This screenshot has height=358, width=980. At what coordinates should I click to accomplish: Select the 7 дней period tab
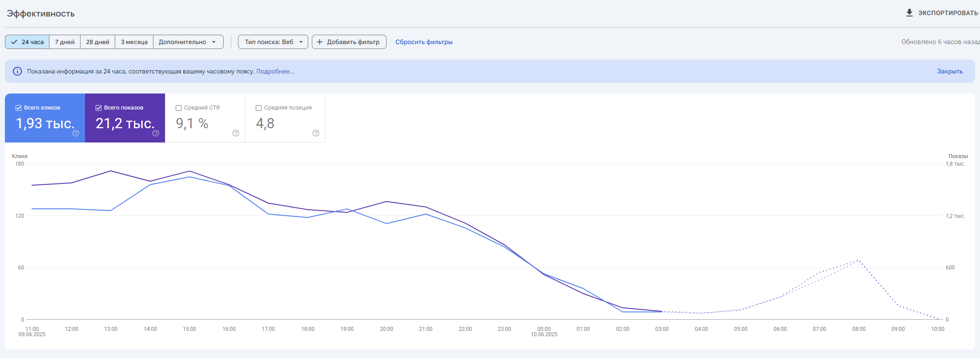[65, 42]
